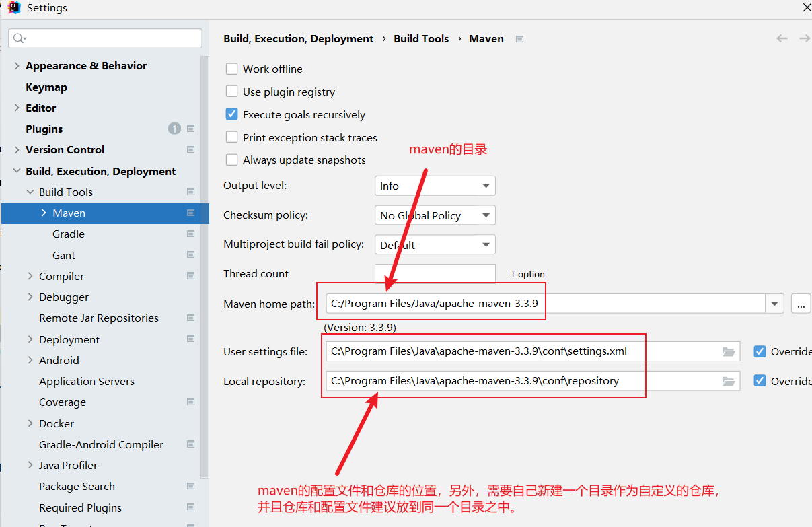This screenshot has height=527, width=812.
Task: Click the Thread count input field
Action: [x=435, y=273]
